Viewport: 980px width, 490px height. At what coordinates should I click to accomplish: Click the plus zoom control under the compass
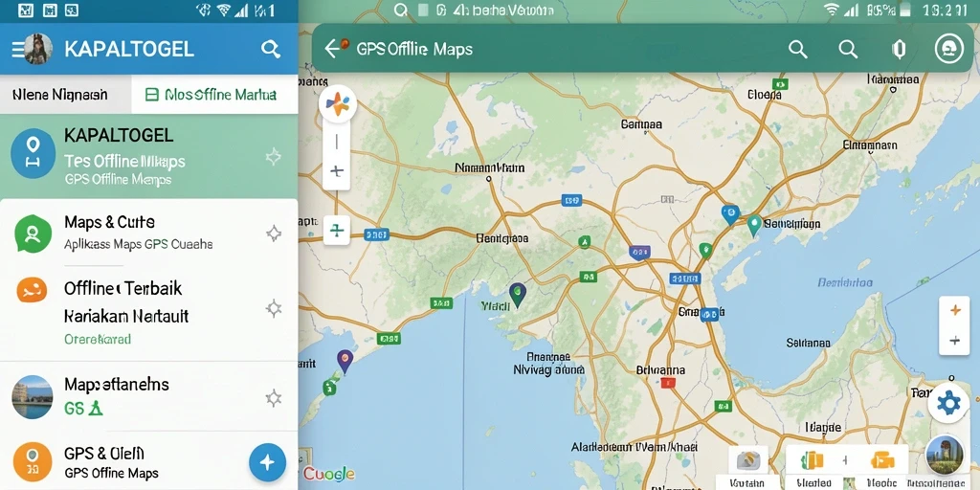[336, 170]
